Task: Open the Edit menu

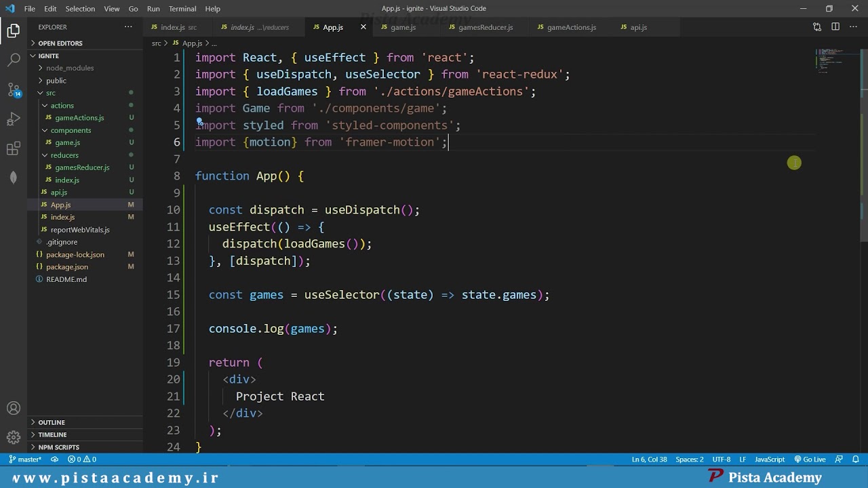Action: (51, 9)
